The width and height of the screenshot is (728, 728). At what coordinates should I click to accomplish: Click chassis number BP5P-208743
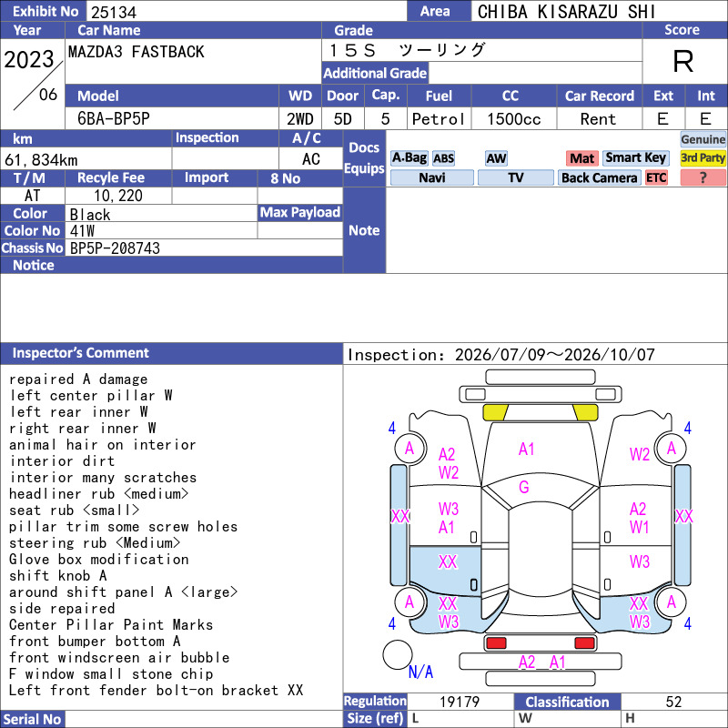(x=115, y=248)
